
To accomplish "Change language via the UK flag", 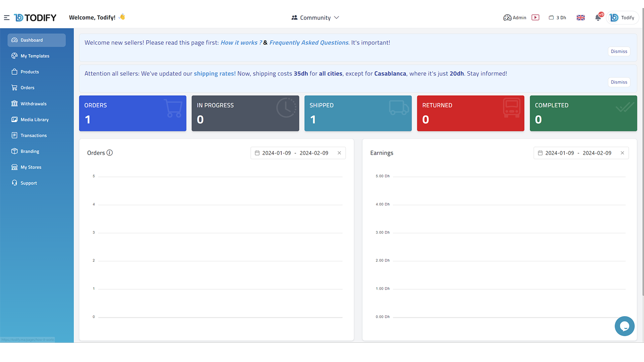I will pyautogui.click(x=581, y=18).
